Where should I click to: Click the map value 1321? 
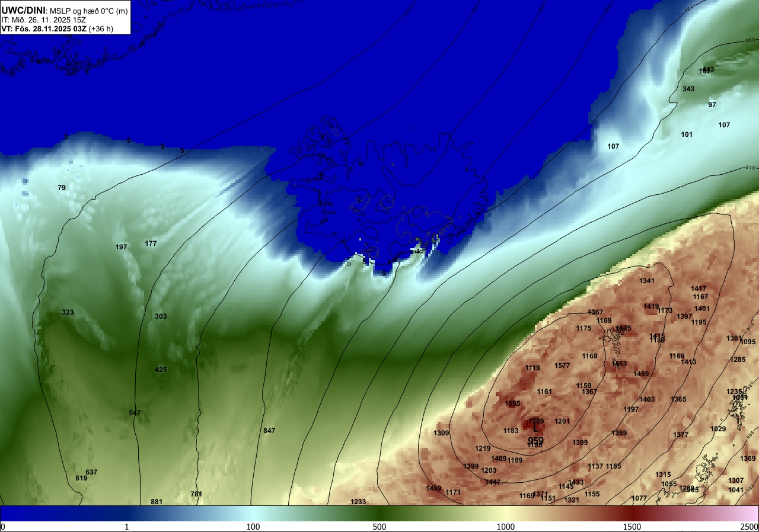(x=572, y=500)
